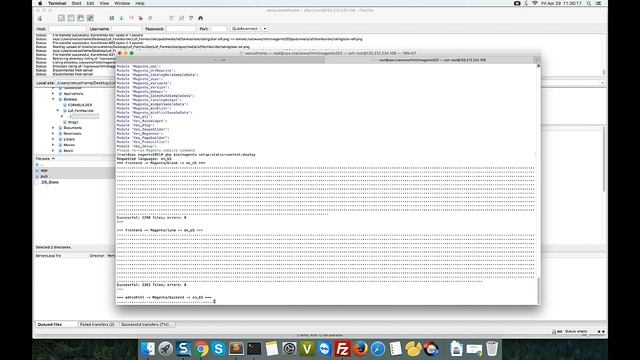Image resolution: width=640 pixels, height=360 pixels.
Task: Open the Quickconnect history dropdown arrow
Action: tap(265, 29)
